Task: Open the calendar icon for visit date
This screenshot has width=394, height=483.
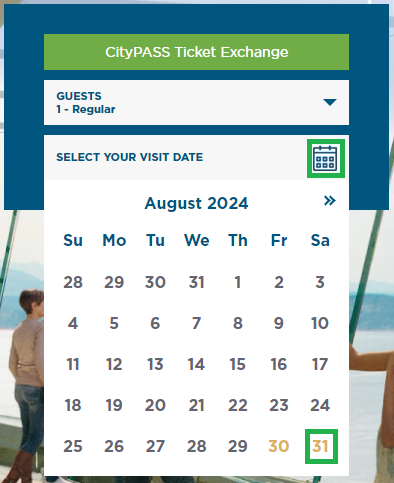Action: [x=326, y=158]
